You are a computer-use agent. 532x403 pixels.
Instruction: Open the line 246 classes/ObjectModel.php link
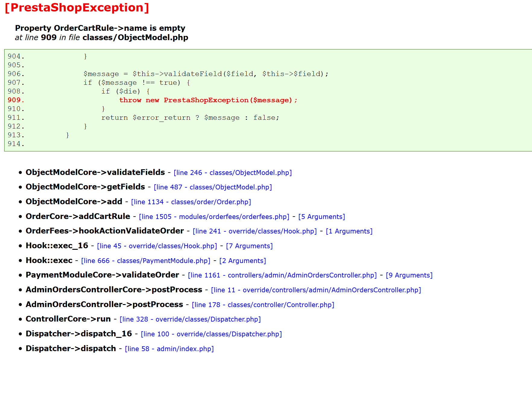[x=233, y=173]
